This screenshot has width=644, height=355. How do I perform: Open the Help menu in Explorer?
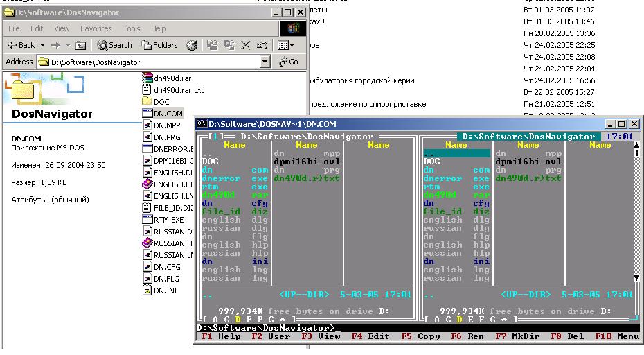[158, 28]
